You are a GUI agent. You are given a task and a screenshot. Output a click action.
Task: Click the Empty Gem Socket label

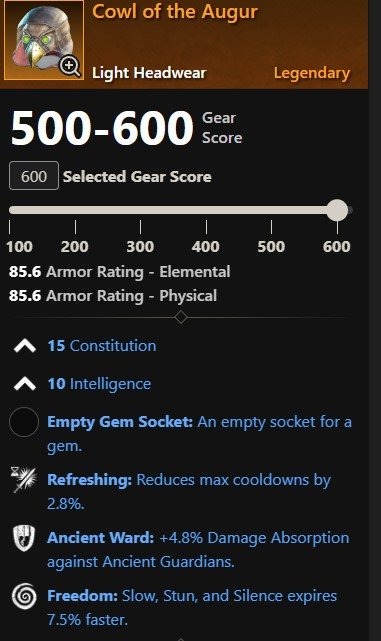click(x=120, y=421)
